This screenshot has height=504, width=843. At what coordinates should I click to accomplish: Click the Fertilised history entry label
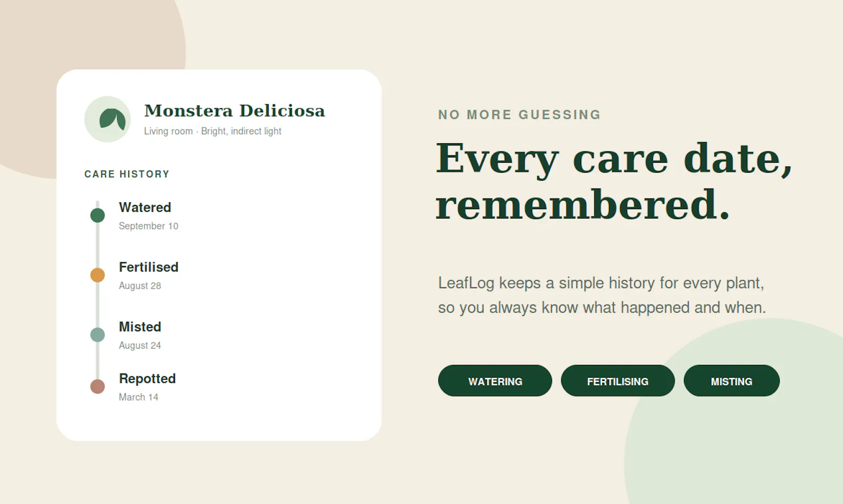pyautogui.click(x=149, y=267)
